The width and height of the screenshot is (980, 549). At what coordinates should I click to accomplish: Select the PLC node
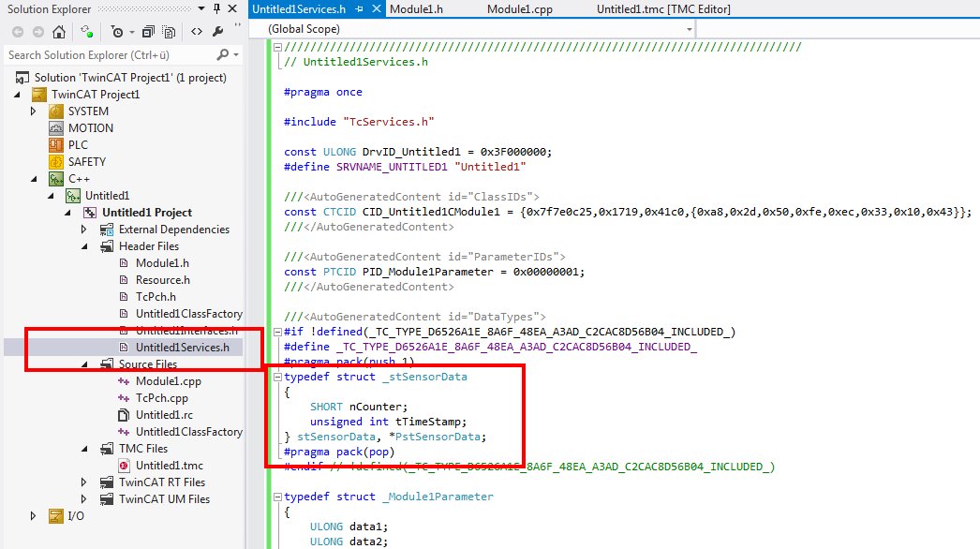click(78, 145)
